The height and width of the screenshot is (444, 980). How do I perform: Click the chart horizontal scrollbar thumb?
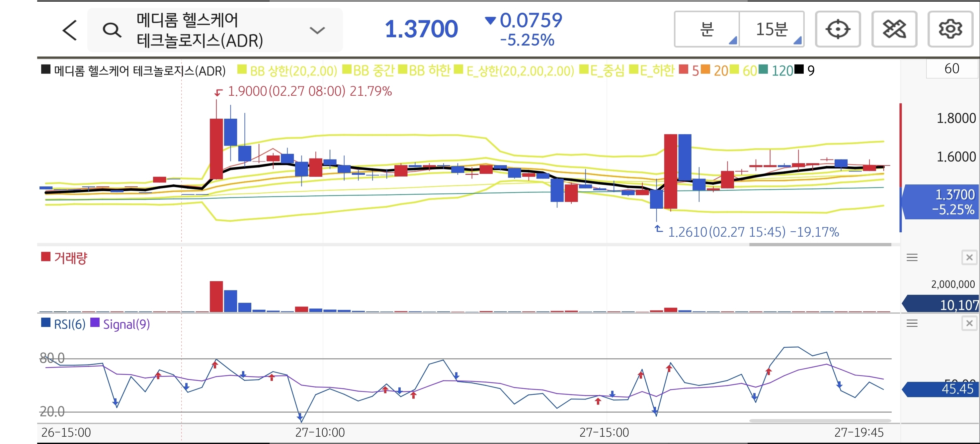[820, 245]
